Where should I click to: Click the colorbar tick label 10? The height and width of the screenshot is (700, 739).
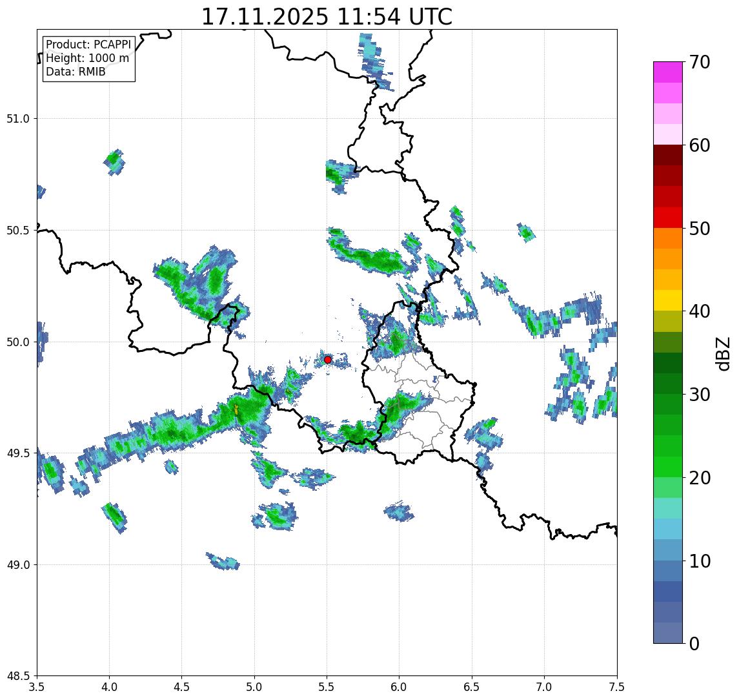point(700,561)
